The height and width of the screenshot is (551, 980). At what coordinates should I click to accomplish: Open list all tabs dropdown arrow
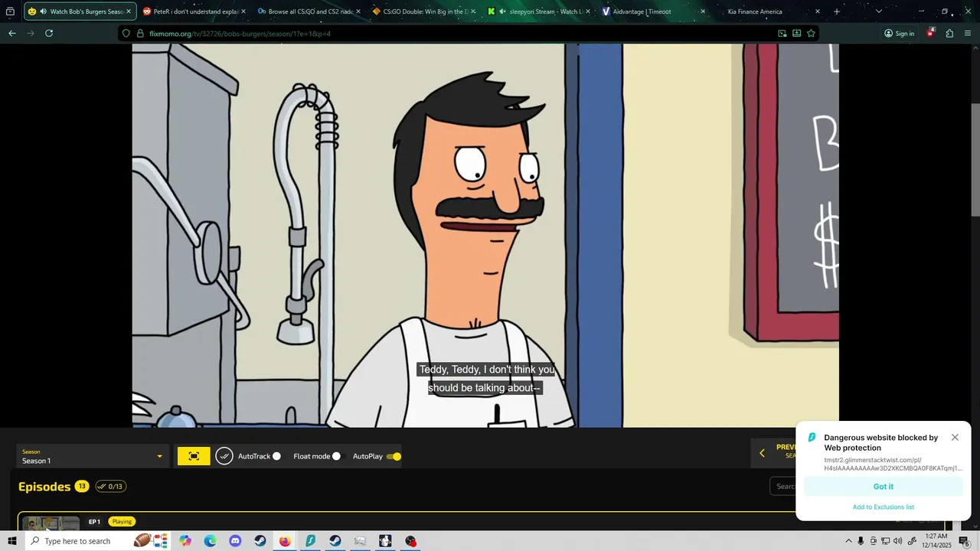(878, 11)
